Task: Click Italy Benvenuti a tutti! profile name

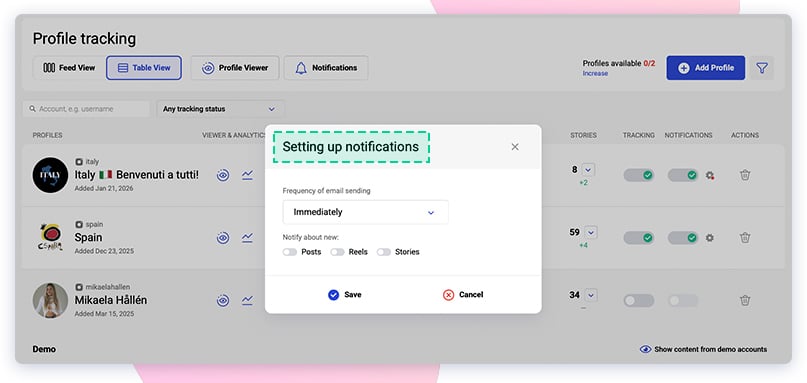Action: pyautogui.click(x=136, y=175)
